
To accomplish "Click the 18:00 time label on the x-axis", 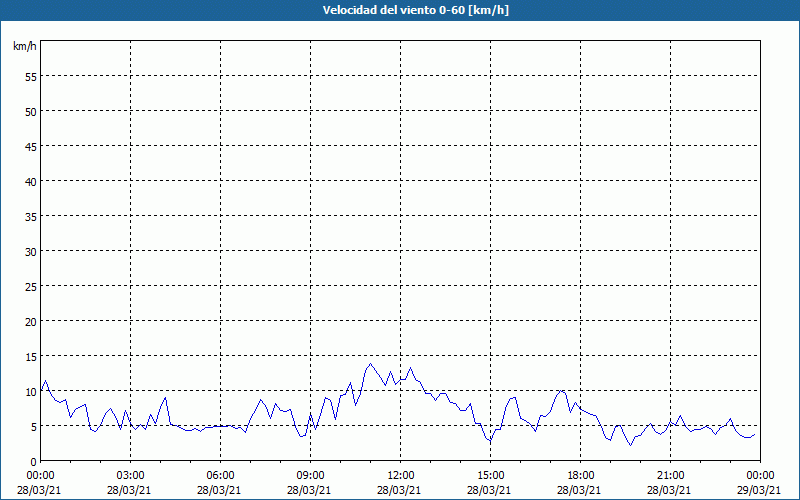I will pos(581,476).
